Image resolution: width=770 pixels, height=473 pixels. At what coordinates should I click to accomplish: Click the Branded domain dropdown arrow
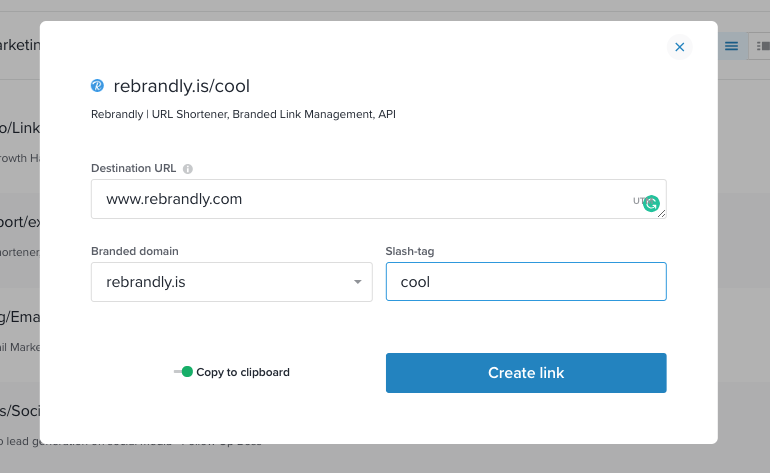pos(357,282)
